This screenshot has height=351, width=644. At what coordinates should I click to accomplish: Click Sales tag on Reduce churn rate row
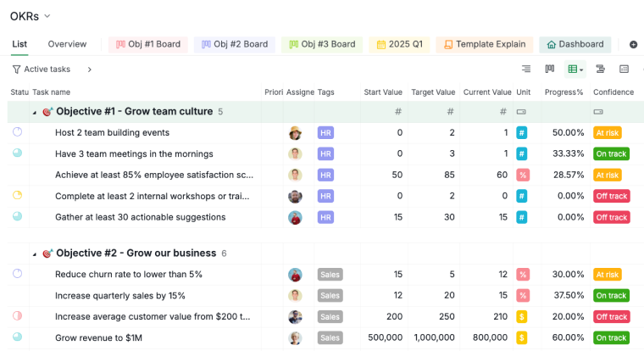(x=330, y=275)
